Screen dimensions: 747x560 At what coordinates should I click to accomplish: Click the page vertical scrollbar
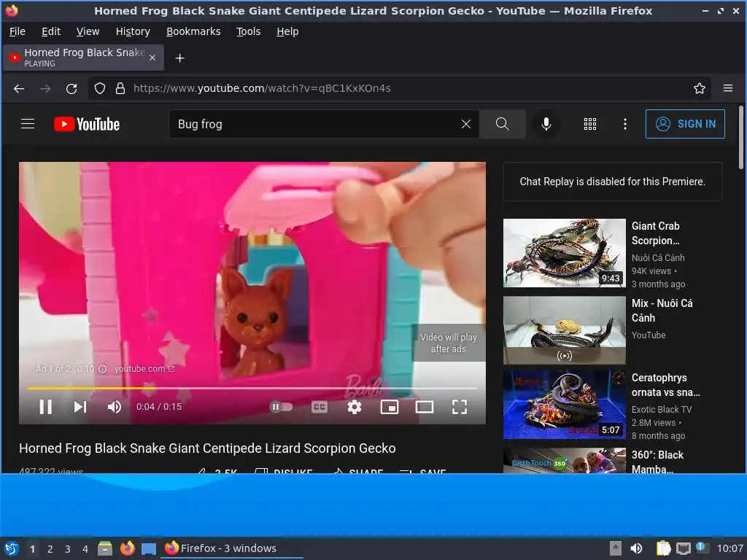pyautogui.click(x=740, y=137)
